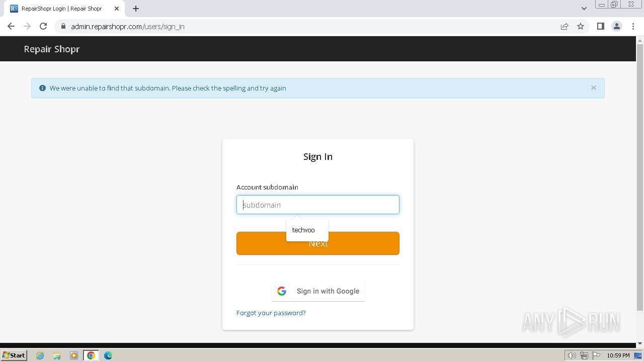
Task: Open Forgot your password link
Action: pyautogui.click(x=271, y=313)
